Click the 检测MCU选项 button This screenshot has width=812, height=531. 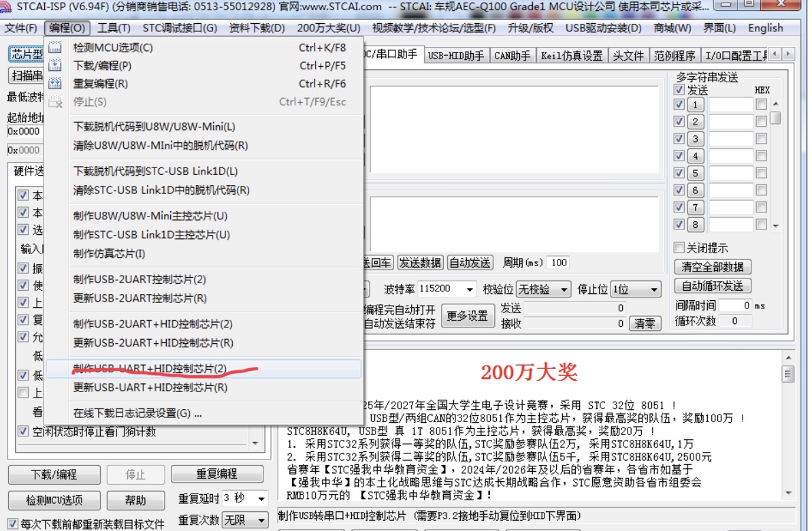[x=54, y=500]
